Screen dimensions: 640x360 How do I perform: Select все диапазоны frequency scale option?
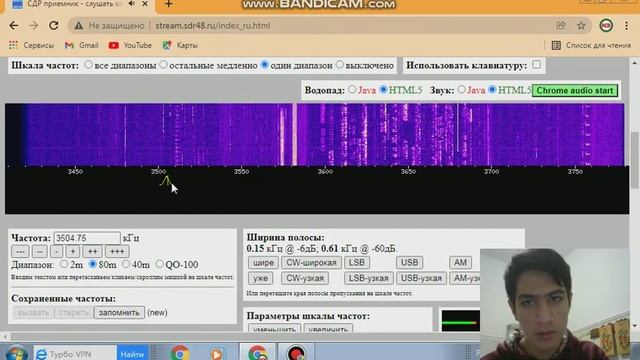coord(88,65)
